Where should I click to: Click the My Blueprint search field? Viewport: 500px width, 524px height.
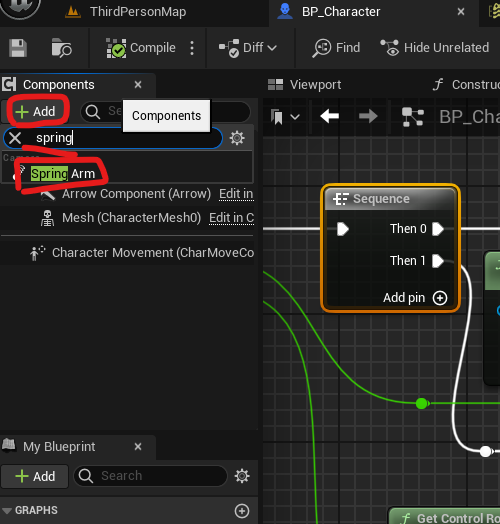pyautogui.click(x=150, y=476)
